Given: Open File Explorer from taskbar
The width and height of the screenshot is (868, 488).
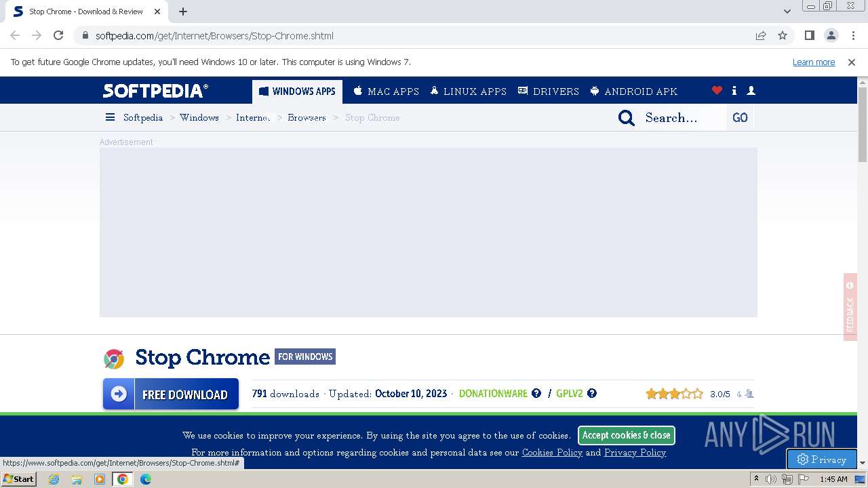Looking at the screenshot, I should pyautogui.click(x=77, y=479).
